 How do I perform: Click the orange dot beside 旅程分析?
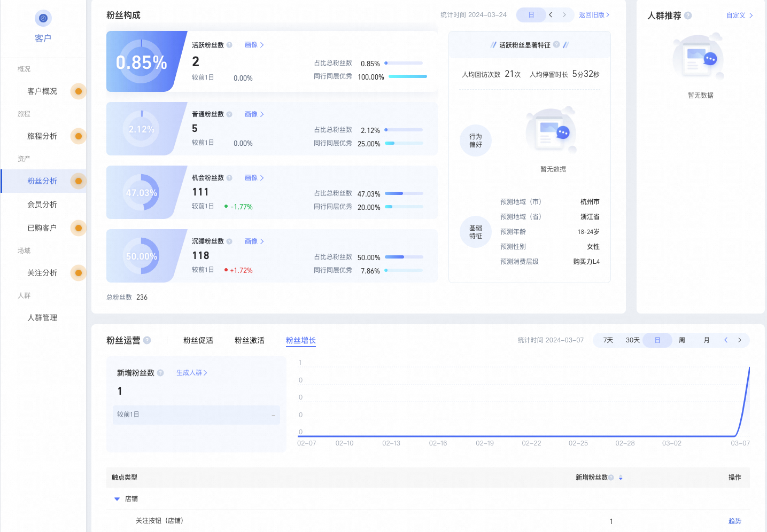coord(79,136)
